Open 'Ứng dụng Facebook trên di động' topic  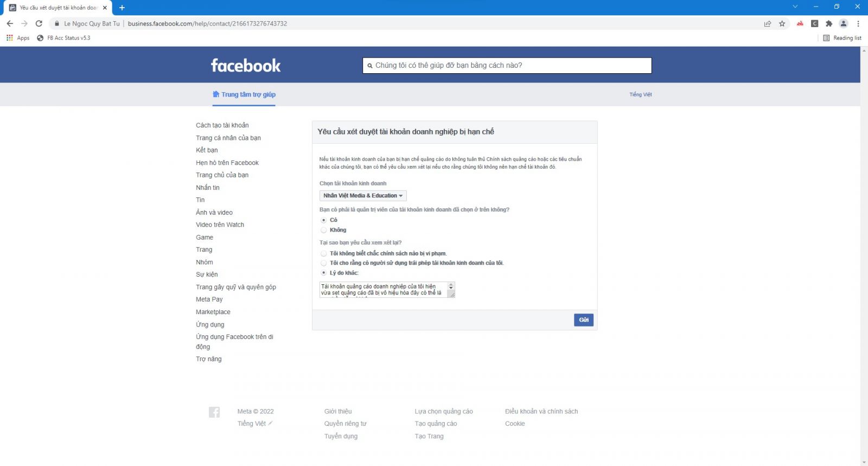(234, 342)
